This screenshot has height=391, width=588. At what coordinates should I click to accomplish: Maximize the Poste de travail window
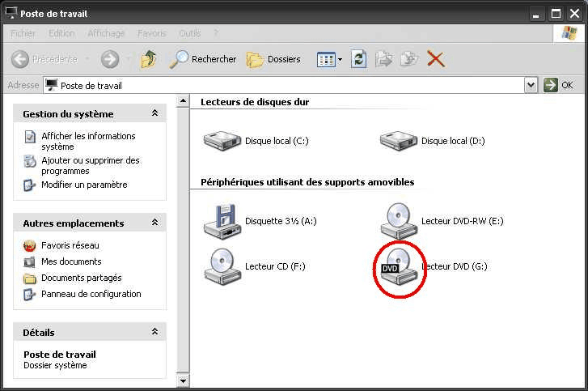pyautogui.click(x=556, y=14)
